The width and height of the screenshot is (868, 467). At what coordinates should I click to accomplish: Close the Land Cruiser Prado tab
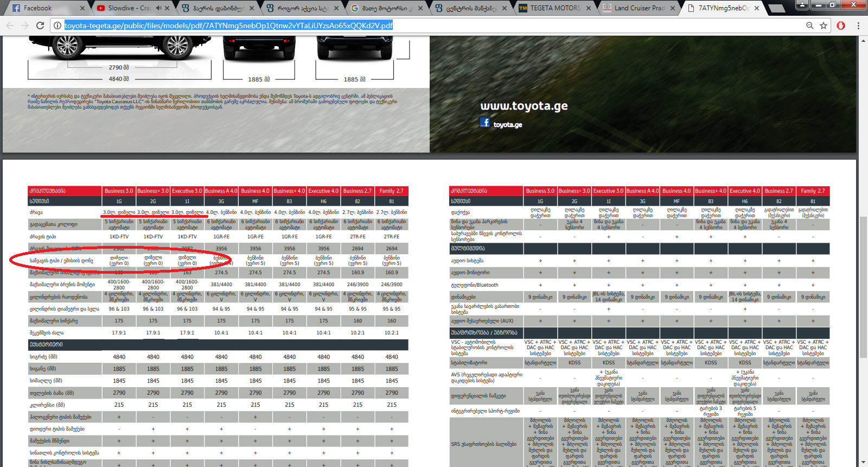pos(673,8)
